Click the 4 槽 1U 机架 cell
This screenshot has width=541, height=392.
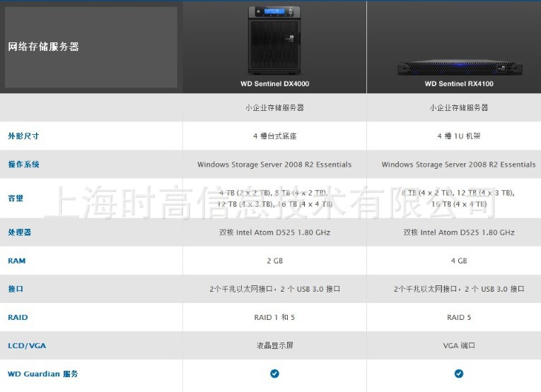(459, 136)
